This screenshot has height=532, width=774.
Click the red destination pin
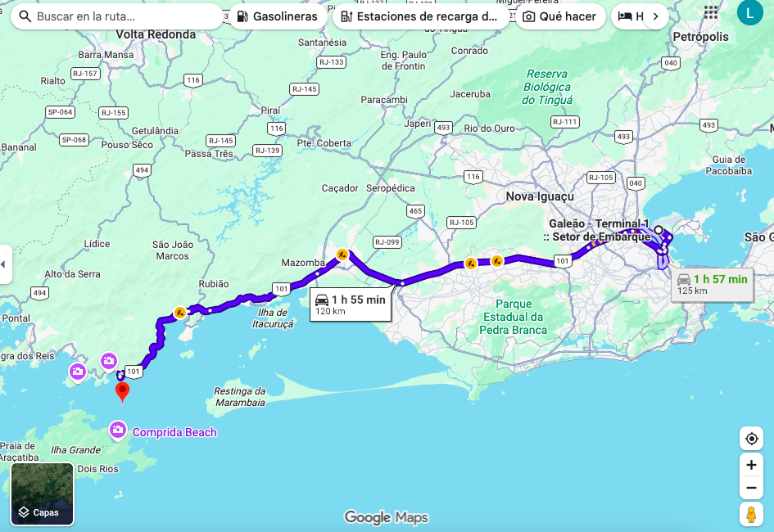point(122,393)
